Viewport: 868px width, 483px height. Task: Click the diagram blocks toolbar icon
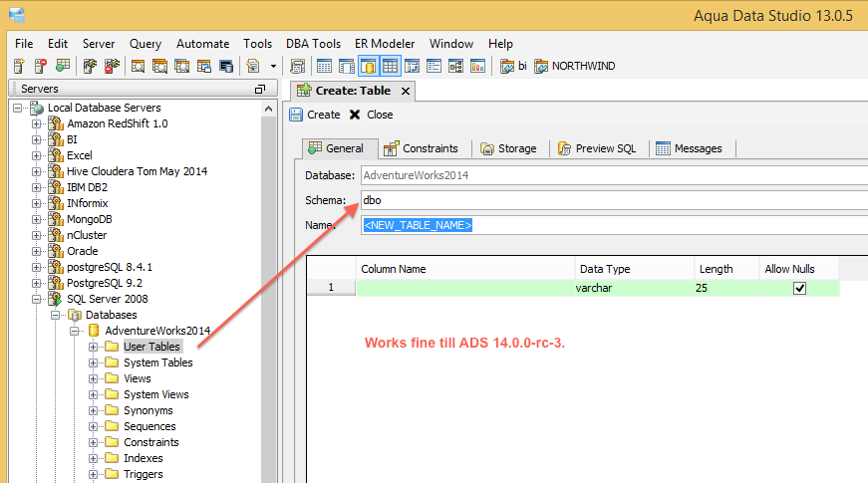tap(455, 67)
